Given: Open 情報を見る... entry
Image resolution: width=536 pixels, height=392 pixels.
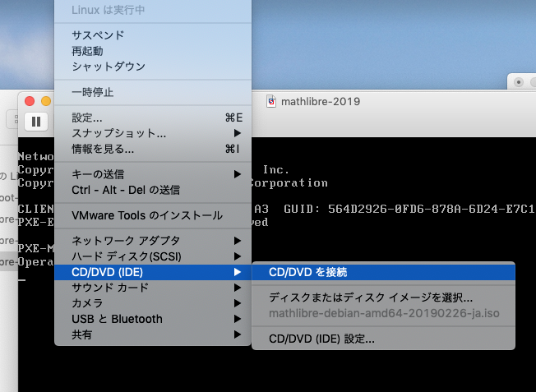Looking at the screenshot, I should point(153,149).
